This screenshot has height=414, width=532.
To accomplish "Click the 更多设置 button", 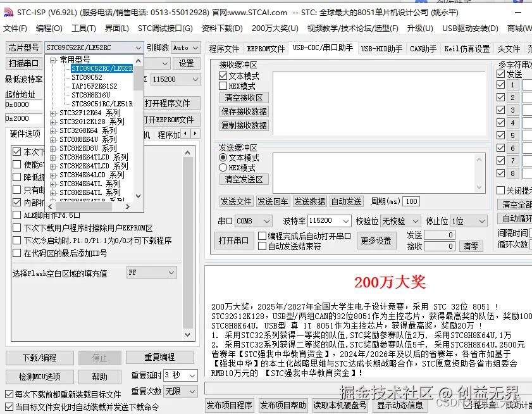I will (376, 241).
